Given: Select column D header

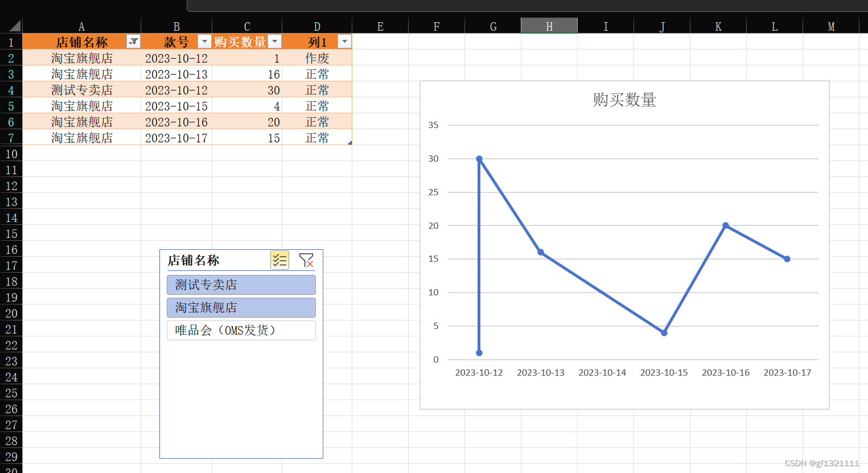Looking at the screenshot, I should [x=317, y=26].
